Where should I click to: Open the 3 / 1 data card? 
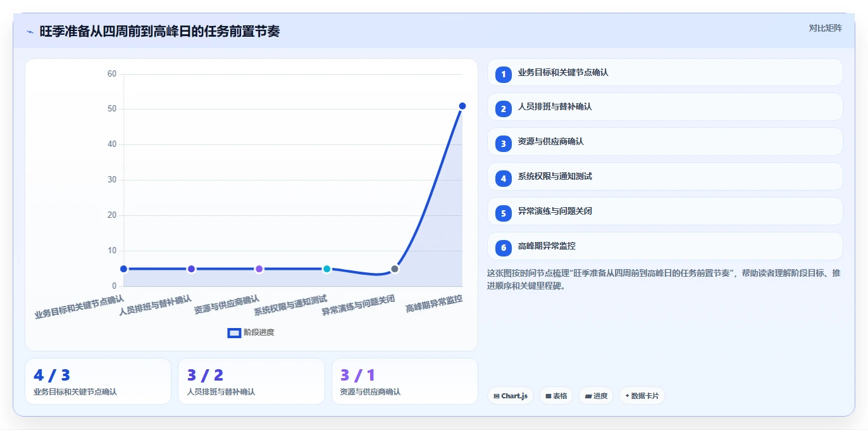(405, 381)
